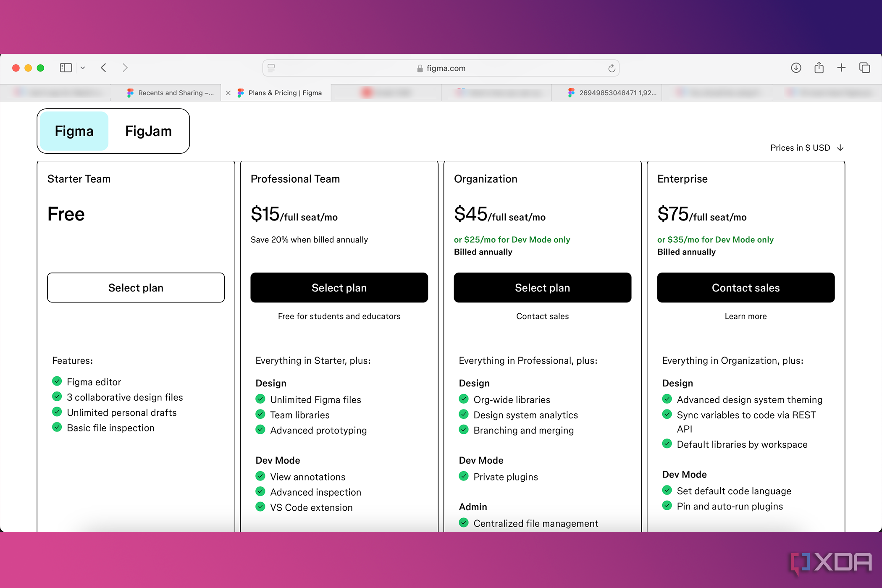Click the reload/refresh icon in address bar

point(610,68)
